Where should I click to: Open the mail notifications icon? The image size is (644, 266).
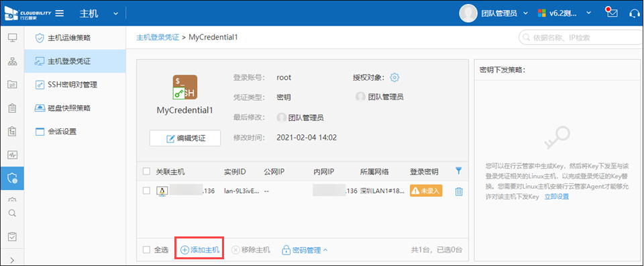coord(612,13)
